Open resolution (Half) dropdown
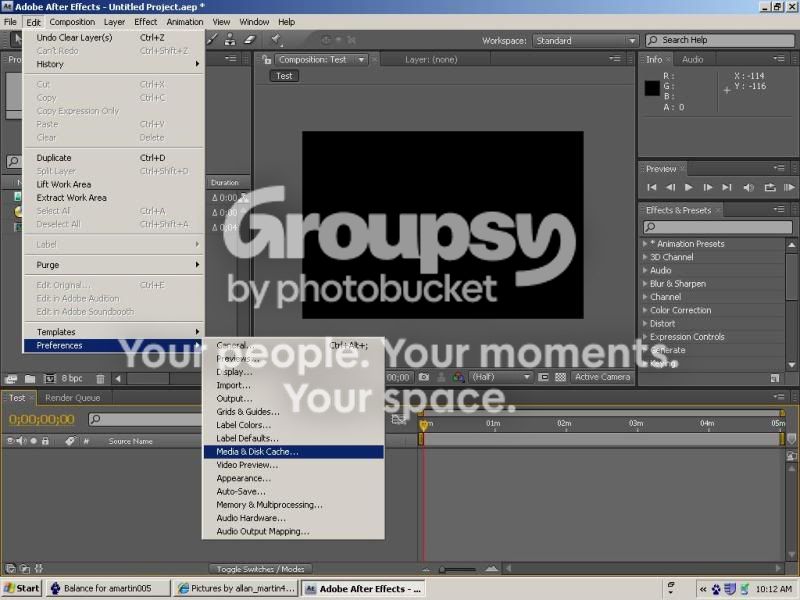The height and width of the screenshot is (600, 800). coord(500,377)
